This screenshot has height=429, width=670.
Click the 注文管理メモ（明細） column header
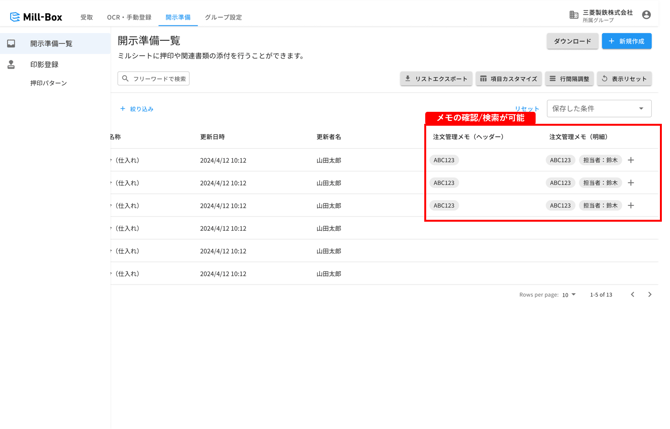tap(579, 137)
